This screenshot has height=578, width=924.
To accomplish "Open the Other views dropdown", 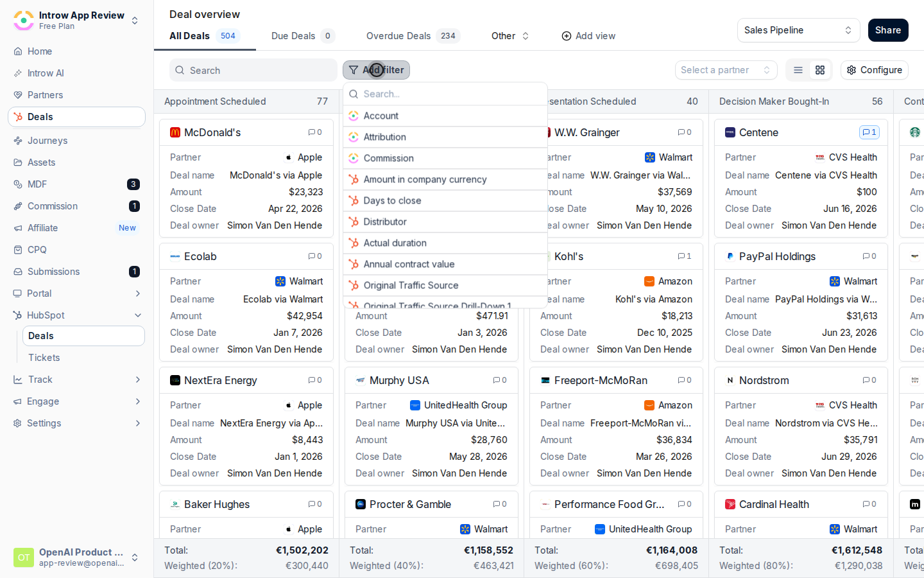I will (510, 36).
